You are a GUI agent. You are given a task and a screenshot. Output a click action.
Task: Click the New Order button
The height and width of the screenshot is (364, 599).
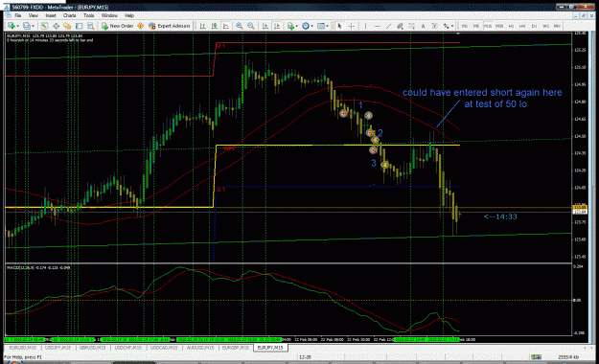tap(117, 26)
